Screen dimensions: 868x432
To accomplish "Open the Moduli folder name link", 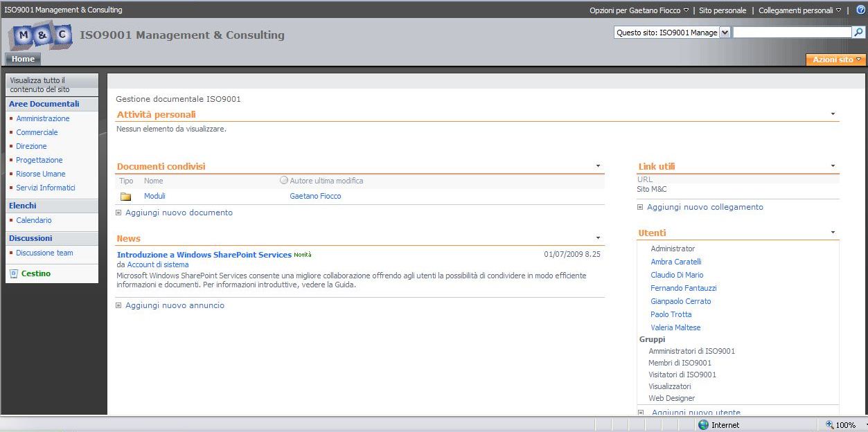I will (x=154, y=196).
